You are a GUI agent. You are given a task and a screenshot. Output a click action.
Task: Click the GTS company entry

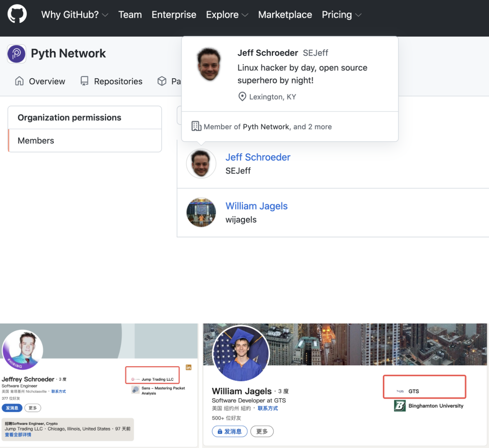pos(408,391)
